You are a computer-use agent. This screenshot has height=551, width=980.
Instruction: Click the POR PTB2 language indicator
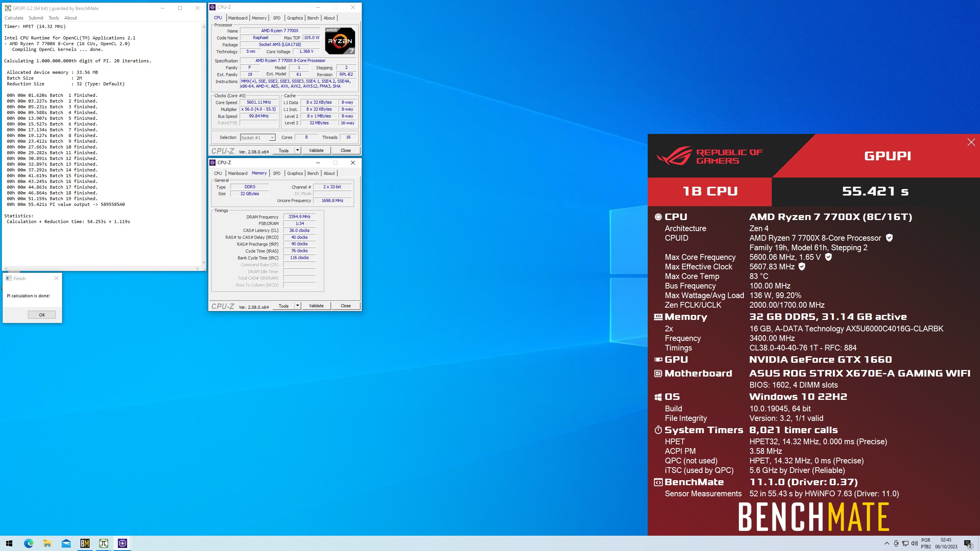point(926,543)
